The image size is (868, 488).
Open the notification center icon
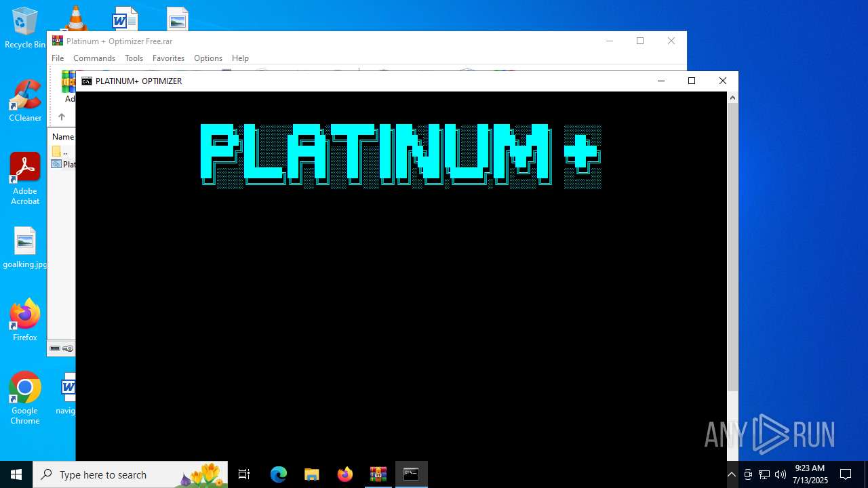[x=846, y=474]
